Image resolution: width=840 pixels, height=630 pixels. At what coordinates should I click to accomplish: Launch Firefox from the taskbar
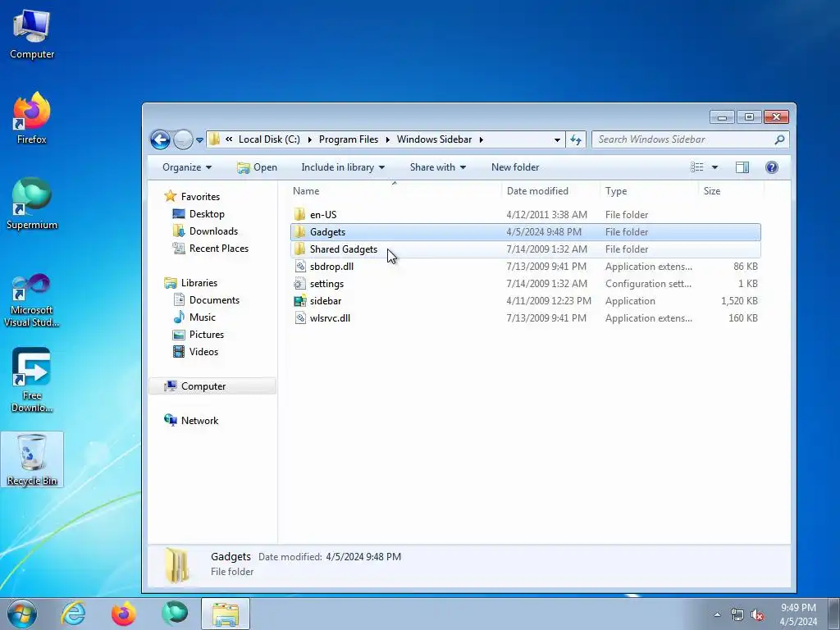tap(124, 614)
